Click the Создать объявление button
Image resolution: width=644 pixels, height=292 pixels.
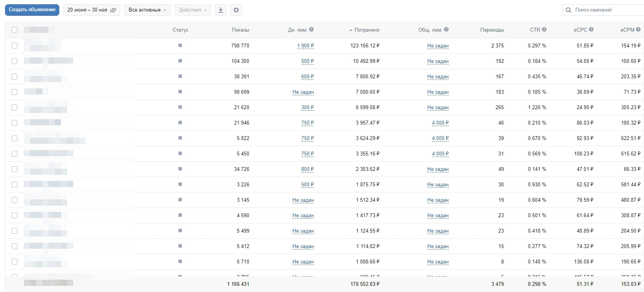(32, 10)
